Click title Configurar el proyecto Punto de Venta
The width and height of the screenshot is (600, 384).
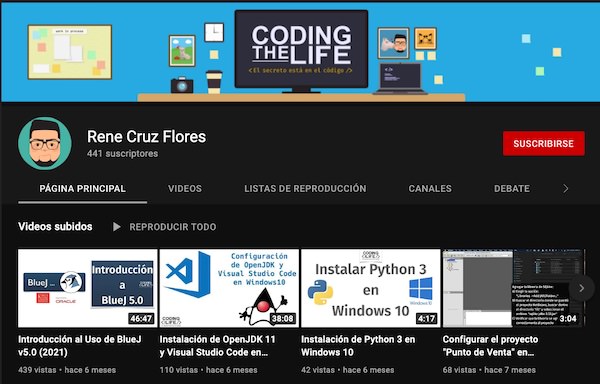490,345
